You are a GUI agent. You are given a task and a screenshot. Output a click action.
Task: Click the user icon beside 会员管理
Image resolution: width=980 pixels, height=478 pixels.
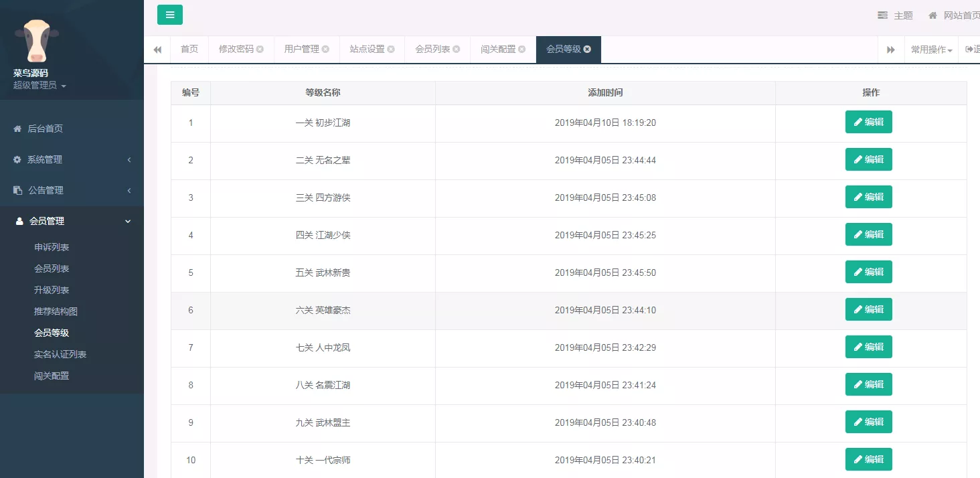17,221
